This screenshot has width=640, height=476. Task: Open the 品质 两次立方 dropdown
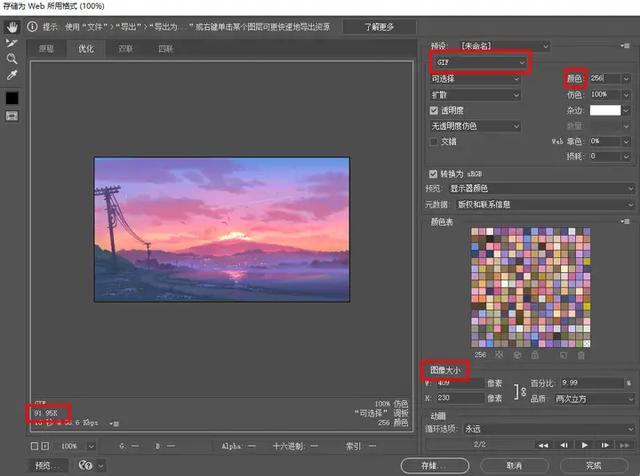[593, 399]
